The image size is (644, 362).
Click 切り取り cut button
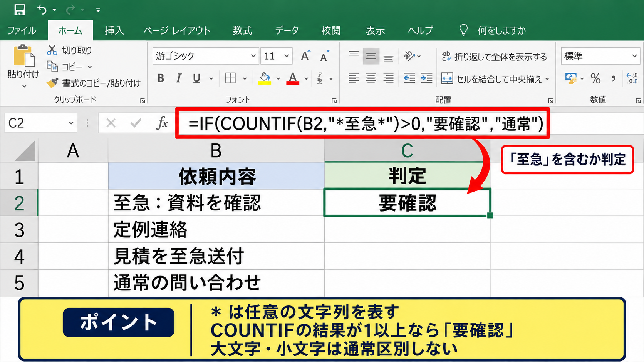coord(69,50)
